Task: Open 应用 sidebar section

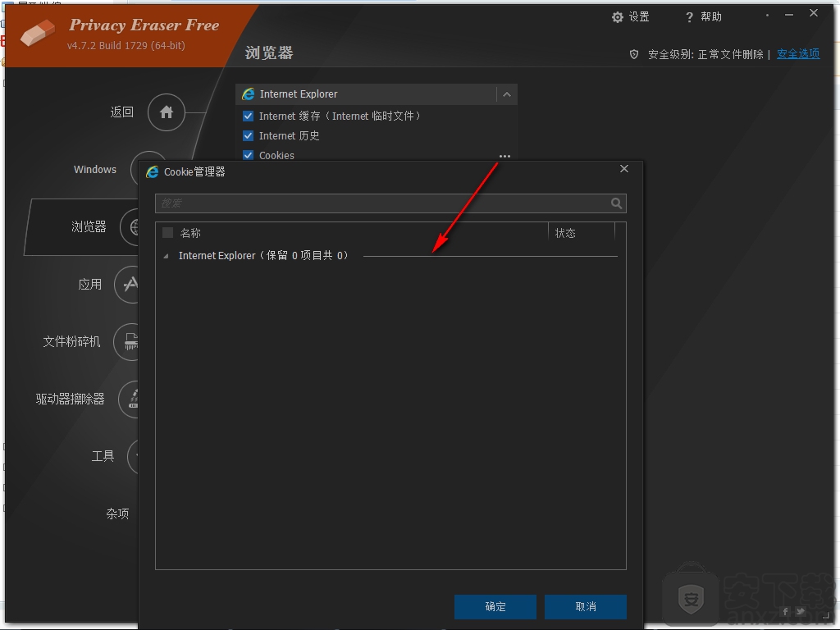Action: (90, 284)
